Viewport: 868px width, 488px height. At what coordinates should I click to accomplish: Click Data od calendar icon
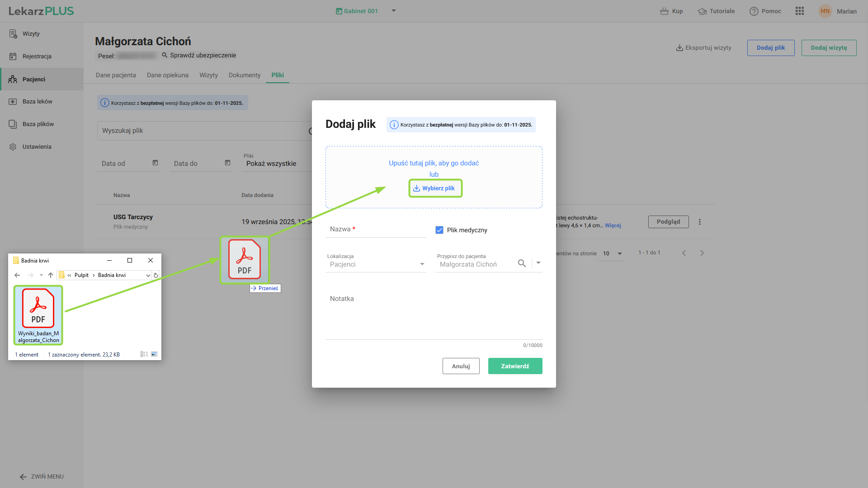[155, 163]
